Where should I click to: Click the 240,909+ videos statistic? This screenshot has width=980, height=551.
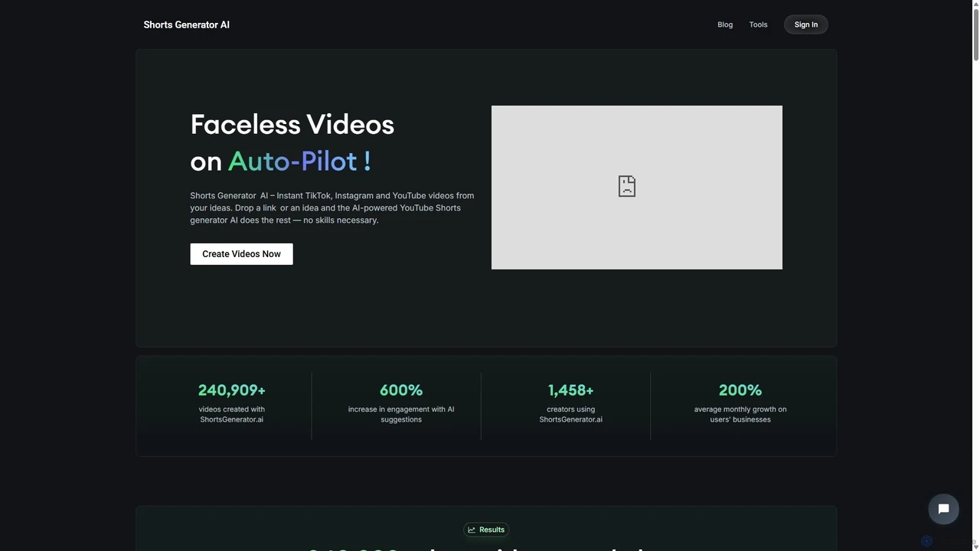click(x=232, y=390)
